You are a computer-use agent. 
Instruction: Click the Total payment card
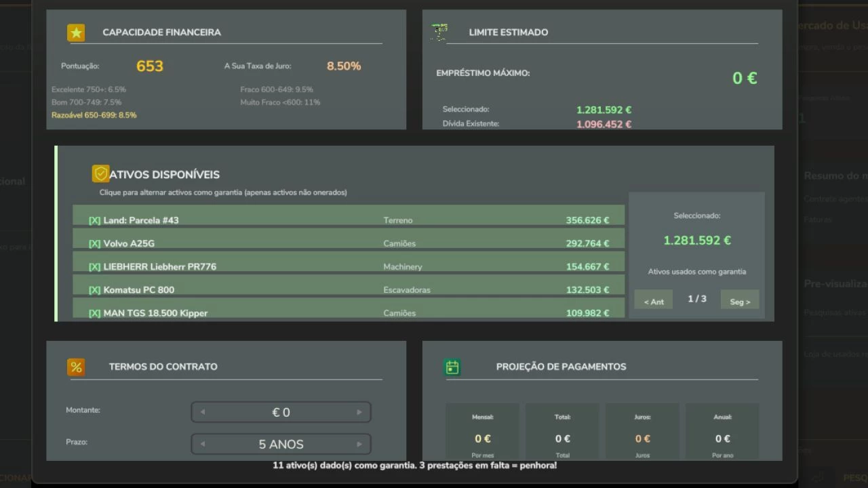562,432
